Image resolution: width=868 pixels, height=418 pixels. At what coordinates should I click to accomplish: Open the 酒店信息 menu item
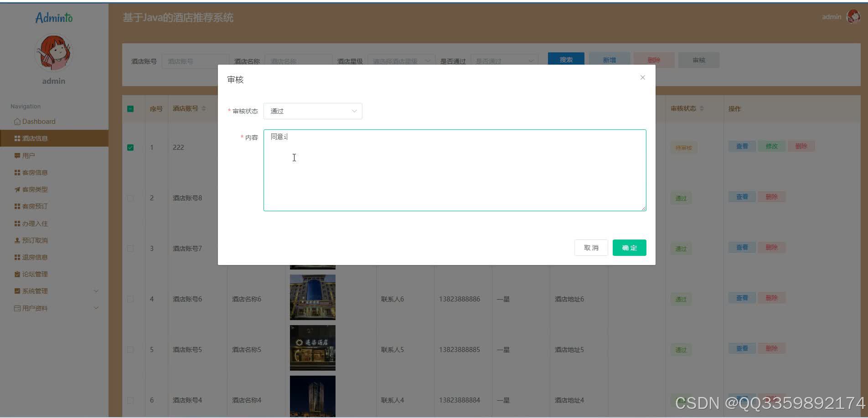tap(54, 138)
